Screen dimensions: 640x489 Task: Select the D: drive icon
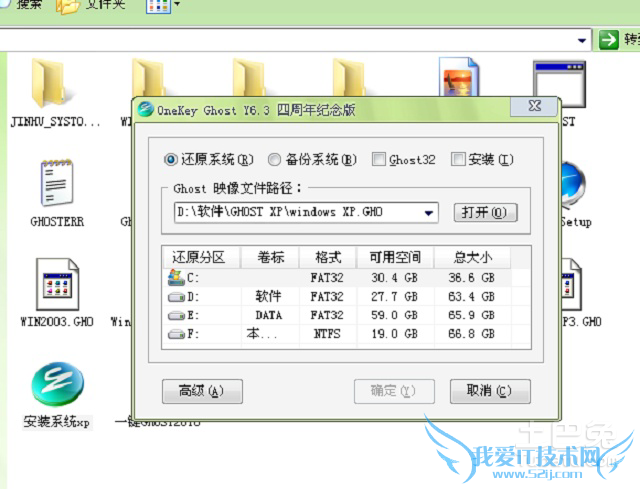176,297
